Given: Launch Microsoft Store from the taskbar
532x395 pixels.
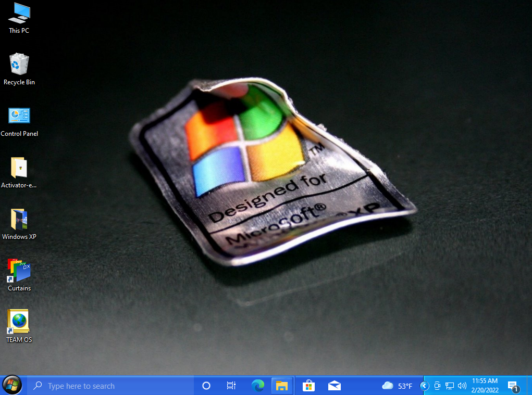Looking at the screenshot, I should [308, 386].
